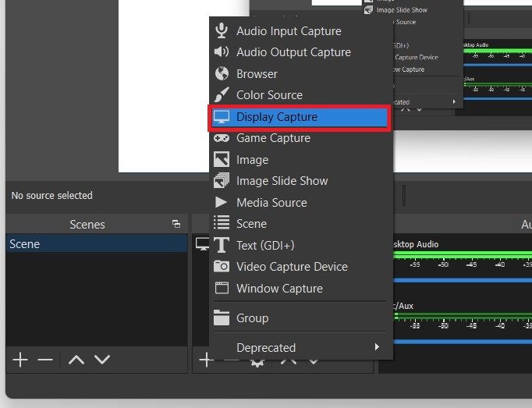Click the microphone icon for Audio Input Capture
532x408 pixels.
(222, 30)
